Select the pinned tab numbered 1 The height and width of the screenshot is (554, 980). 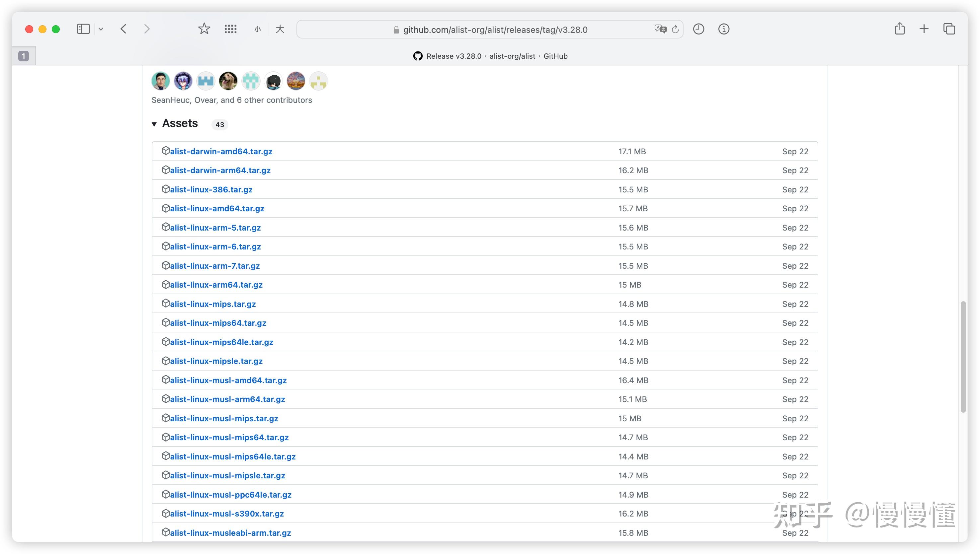[x=24, y=56]
